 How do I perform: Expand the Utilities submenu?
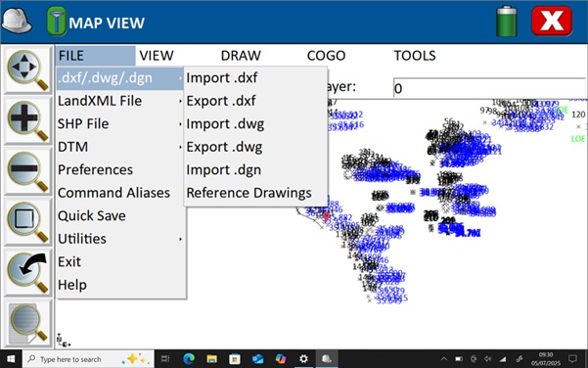[x=120, y=239]
